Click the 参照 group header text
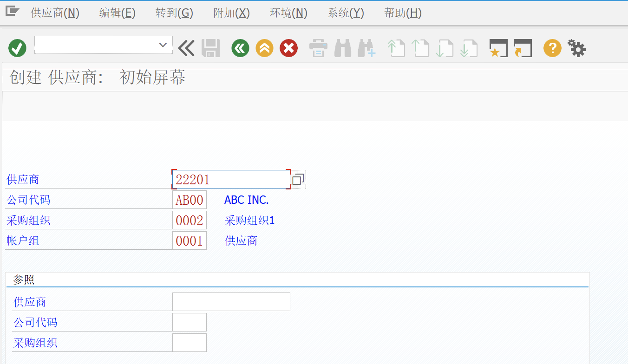 point(24,279)
